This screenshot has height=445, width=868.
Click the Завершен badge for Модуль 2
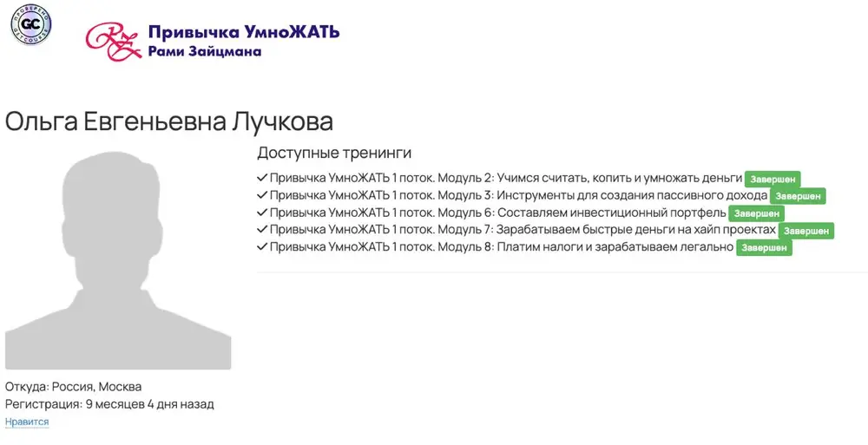[773, 180]
